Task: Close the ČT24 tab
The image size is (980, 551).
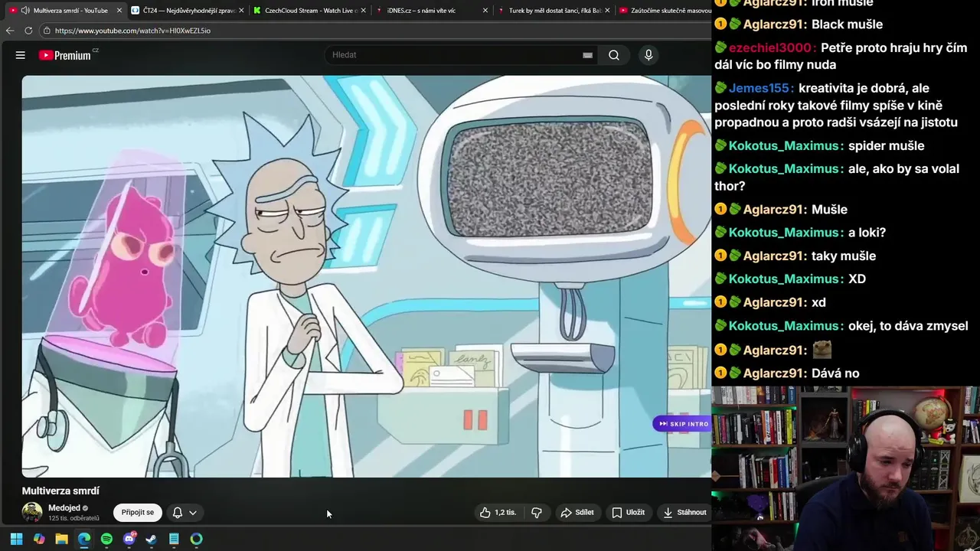Action: coord(241,11)
